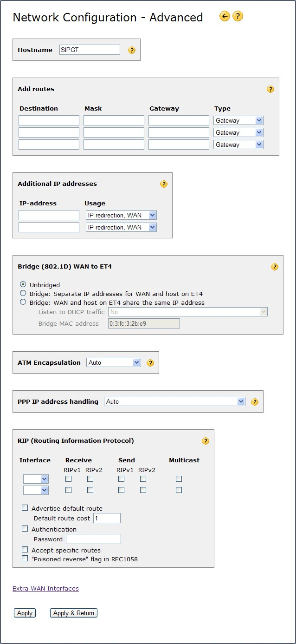Viewport: 296px width, 644px height.
Task: Click into the Hostname text field
Action: 90,50
